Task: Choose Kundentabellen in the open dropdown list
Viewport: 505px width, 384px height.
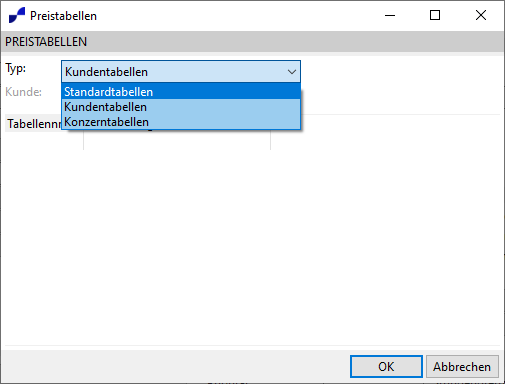Action: coord(181,107)
